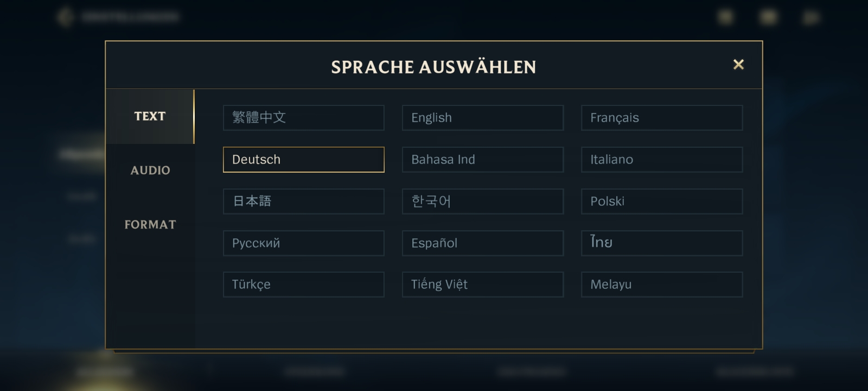Image resolution: width=868 pixels, height=391 pixels.
Task: Choose English as text language
Action: pyautogui.click(x=482, y=118)
